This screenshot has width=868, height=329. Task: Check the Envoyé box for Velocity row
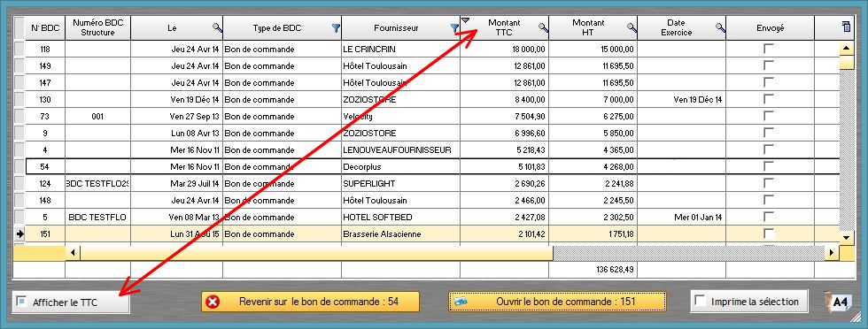point(769,116)
